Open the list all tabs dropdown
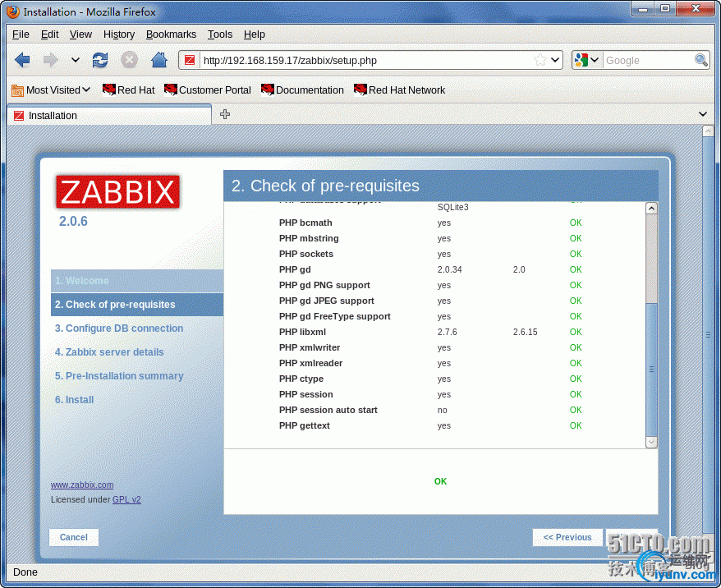Image resolution: width=721 pixels, height=588 pixels. point(703,114)
